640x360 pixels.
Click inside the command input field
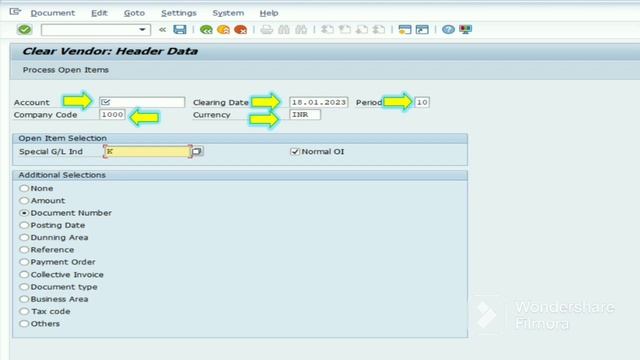90,30
